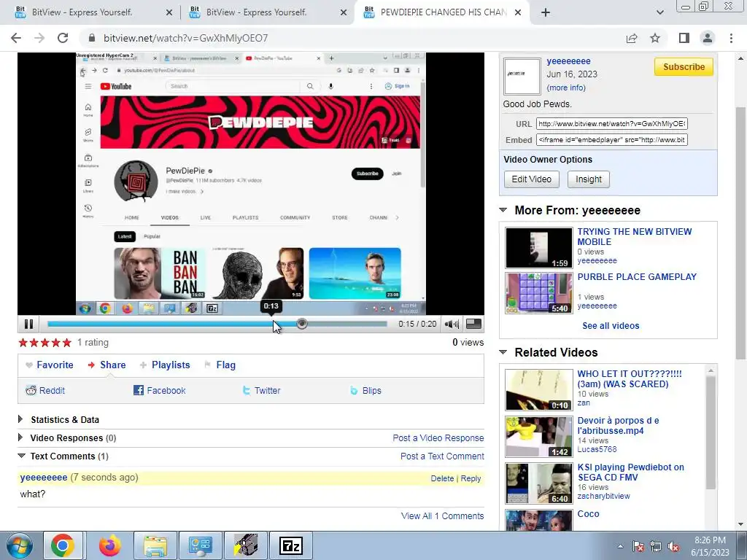
Task: Open the (more info) link under the date
Action: pos(566,87)
